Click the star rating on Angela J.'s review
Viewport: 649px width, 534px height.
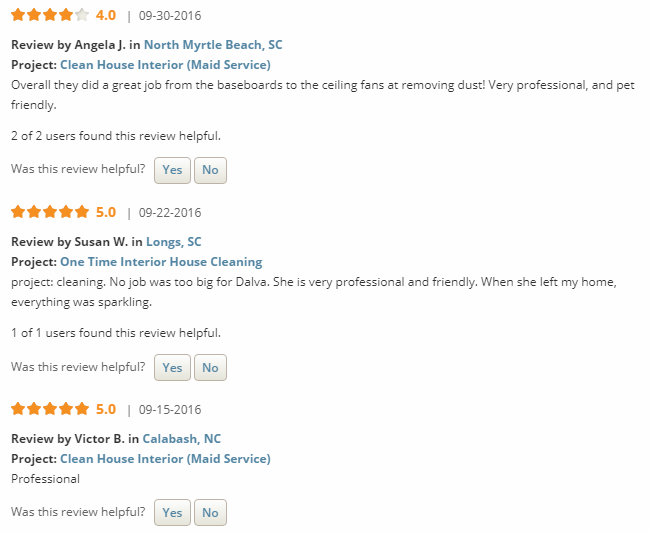pyautogui.click(x=50, y=15)
